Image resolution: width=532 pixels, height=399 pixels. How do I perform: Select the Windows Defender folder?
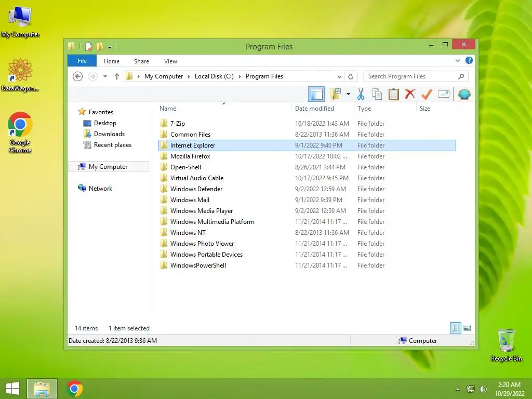pos(307,189)
